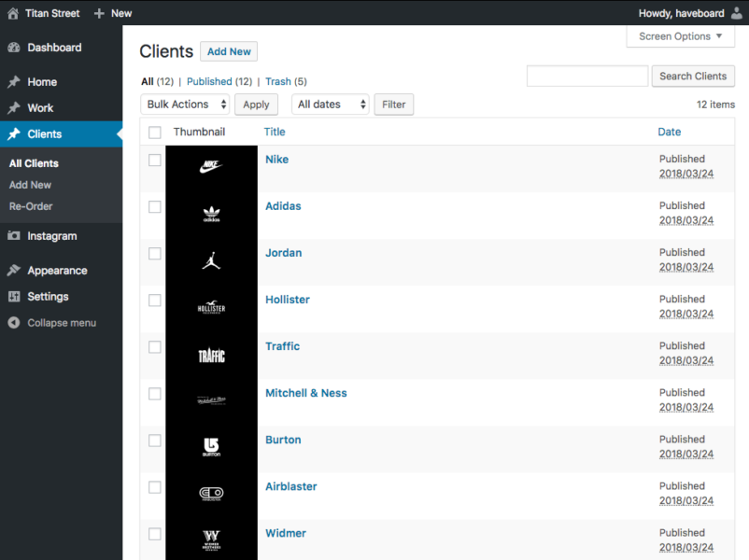Click the Instagram camera icon in sidebar
The height and width of the screenshot is (560, 749).
(x=14, y=235)
